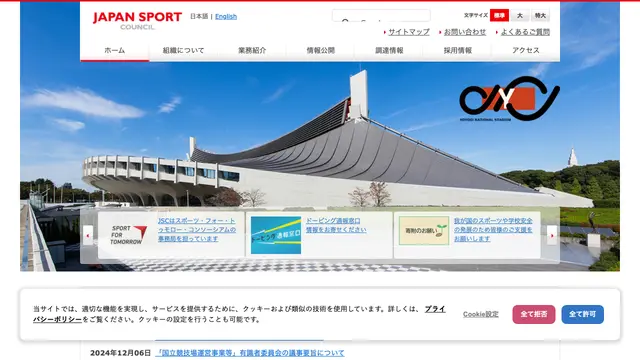The height and width of the screenshot is (360, 640).
Task: Set font size to 特大
Action: tap(540, 15)
